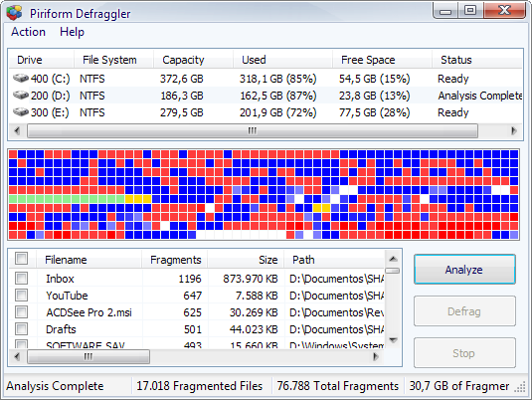Screen dimensions: 532x400
Task: Click the disabled Stop button
Action: tap(464, 353)
